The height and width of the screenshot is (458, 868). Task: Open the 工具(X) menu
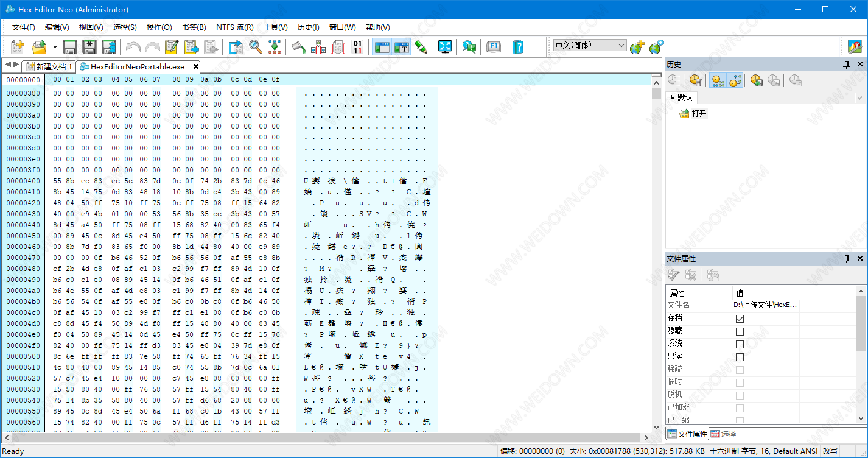276,27
